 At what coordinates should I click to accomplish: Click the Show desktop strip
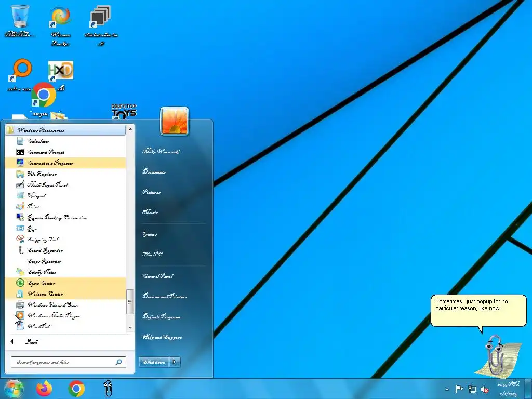click(x=528, y=389)
